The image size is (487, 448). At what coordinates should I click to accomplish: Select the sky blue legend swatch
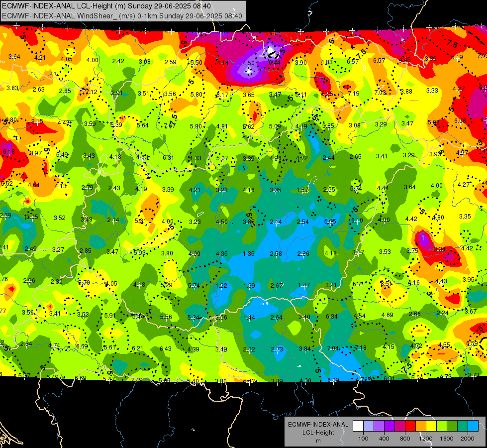point(474,426)
